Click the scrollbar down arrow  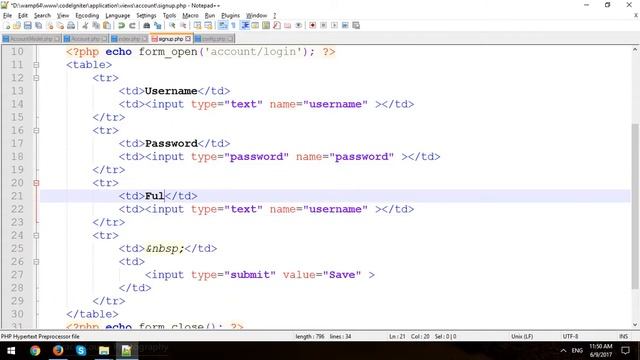coord(635,325)
